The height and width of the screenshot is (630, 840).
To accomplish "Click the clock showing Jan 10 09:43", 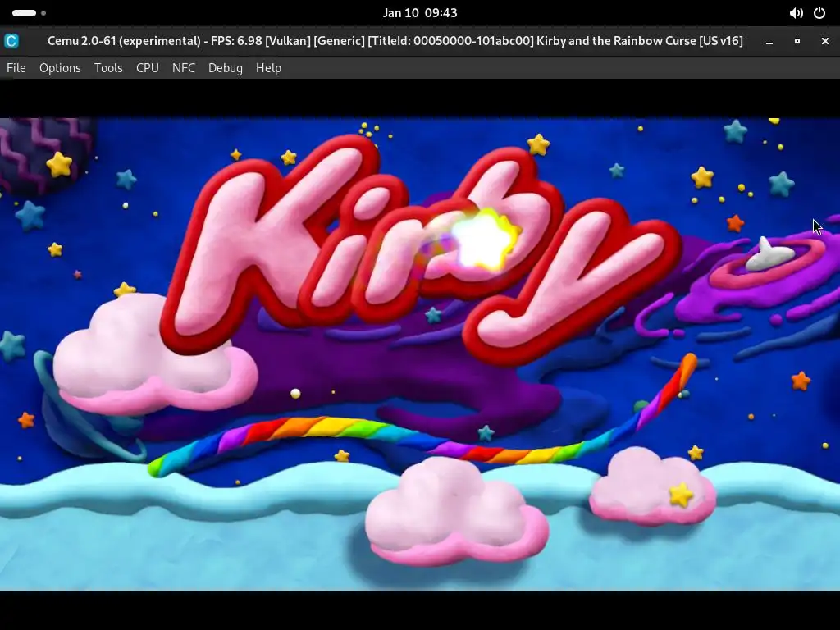I will click(x=420, y=13).
